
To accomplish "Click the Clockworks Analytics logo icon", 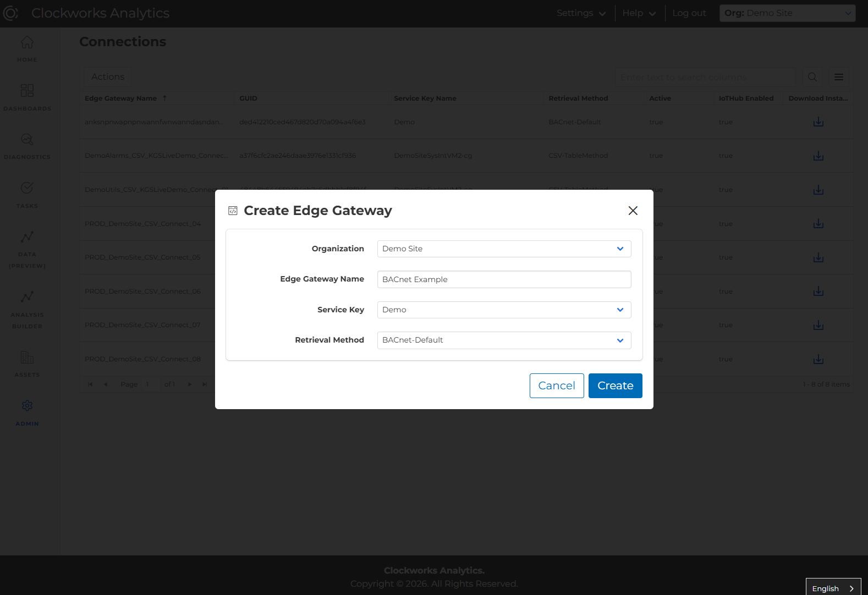I will click(x=10, y=13).
